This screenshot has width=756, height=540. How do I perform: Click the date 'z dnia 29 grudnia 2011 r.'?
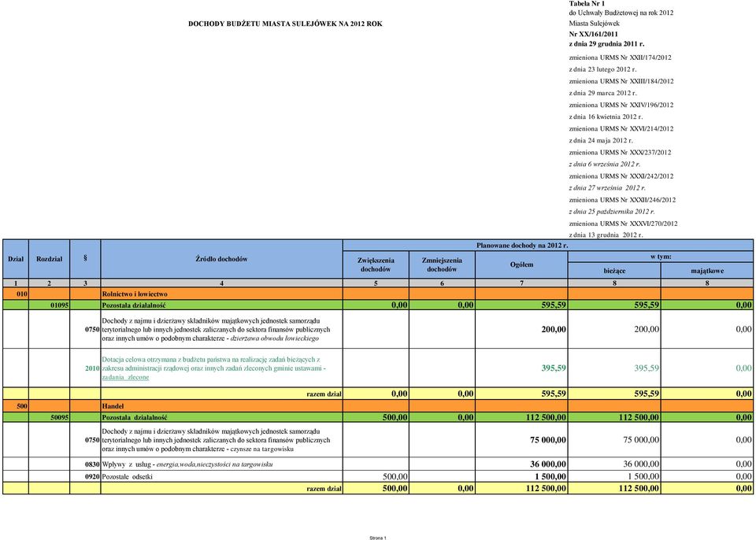(x=606, y=44)
